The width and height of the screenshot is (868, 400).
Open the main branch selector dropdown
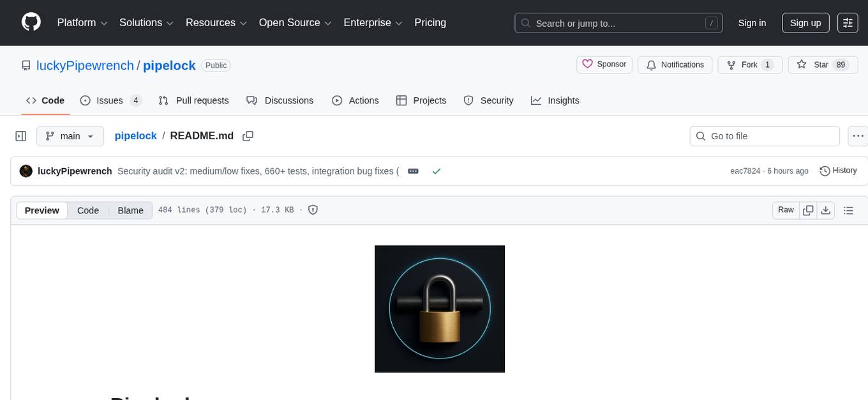point(70,135)
